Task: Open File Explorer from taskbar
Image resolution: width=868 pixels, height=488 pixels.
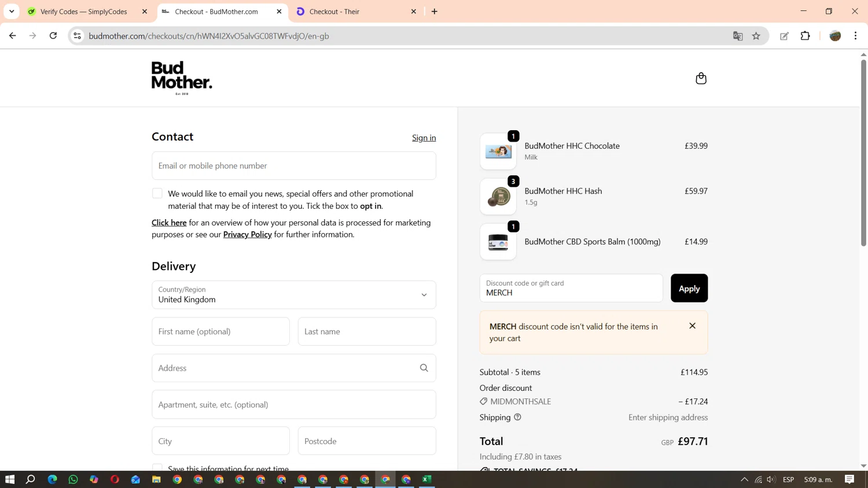Action: 156,479
